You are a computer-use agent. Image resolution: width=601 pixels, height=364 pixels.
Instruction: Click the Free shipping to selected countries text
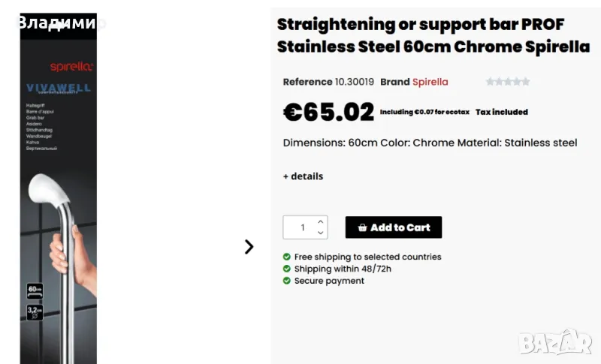click(367, 257)
